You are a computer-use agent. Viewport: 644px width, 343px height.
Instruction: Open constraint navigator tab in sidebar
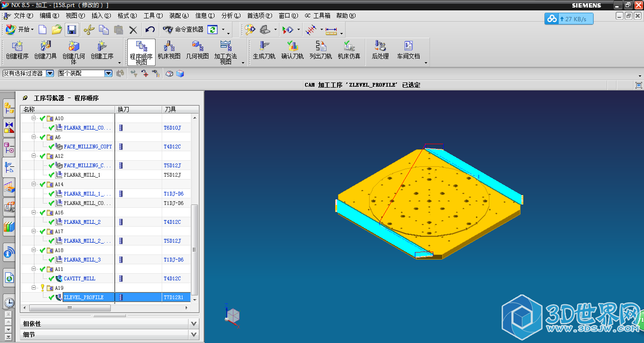9,127
